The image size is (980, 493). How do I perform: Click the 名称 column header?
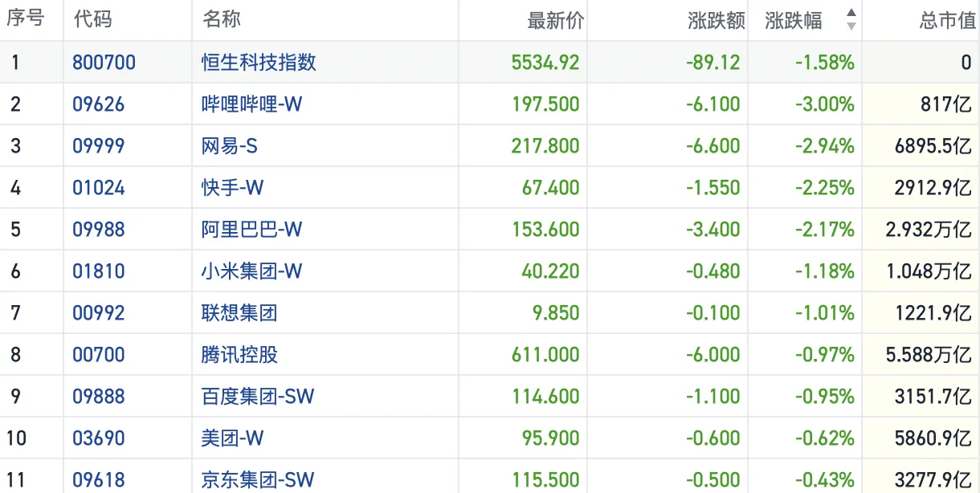[222, 20]
